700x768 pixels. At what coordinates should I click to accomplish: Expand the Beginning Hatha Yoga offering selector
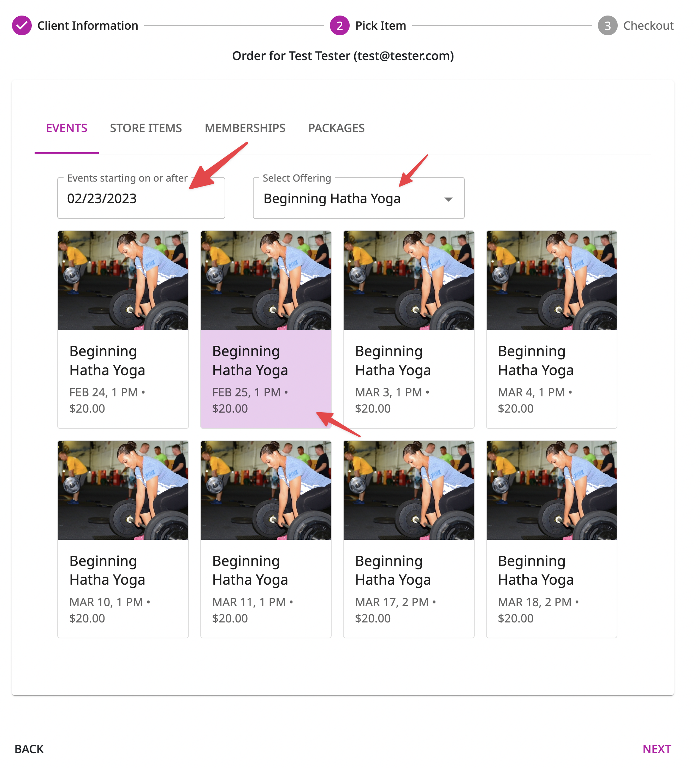358,198
